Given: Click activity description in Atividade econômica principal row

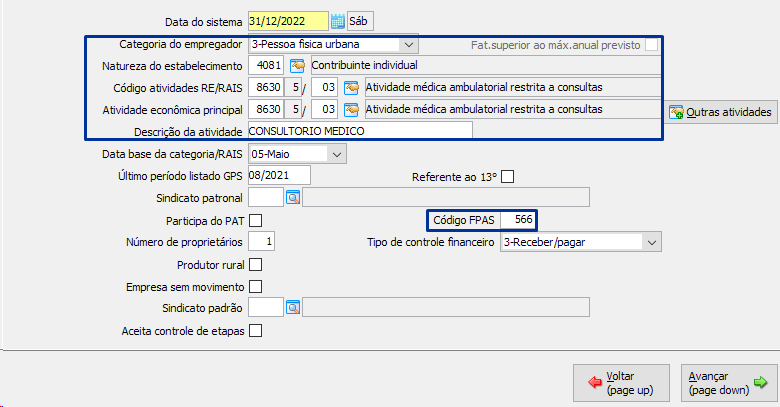Looking at the screenshot, I should [484, 109].
